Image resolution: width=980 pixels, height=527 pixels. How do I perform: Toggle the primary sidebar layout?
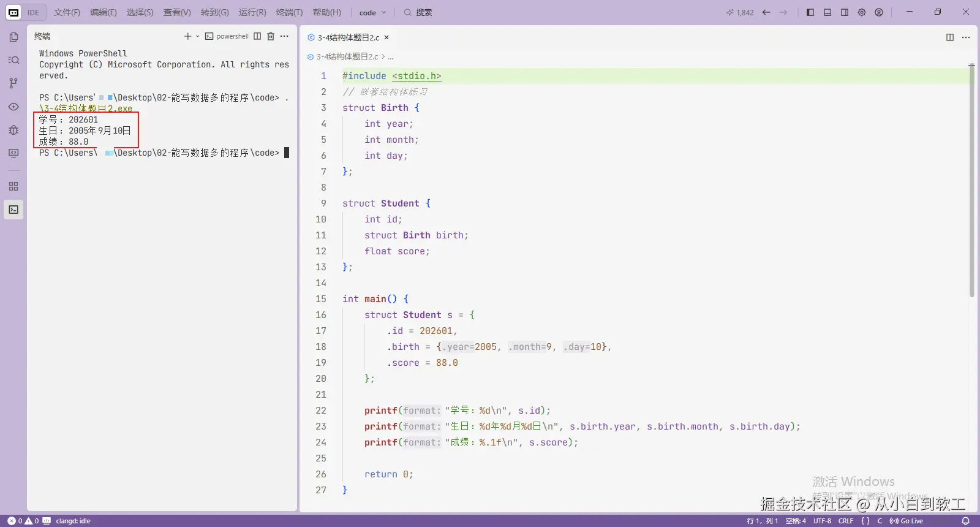[810, 12]
